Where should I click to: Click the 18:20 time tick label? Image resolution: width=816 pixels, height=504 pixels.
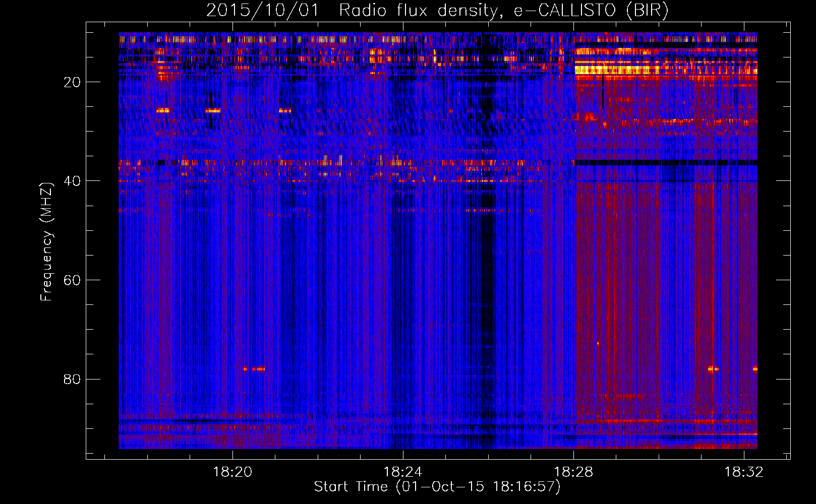point(232,472)
